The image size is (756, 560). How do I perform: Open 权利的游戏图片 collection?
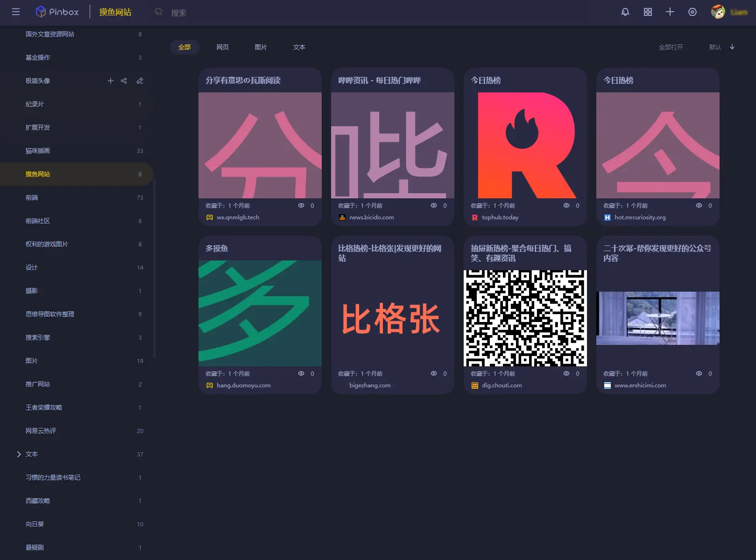click(77, 244)
